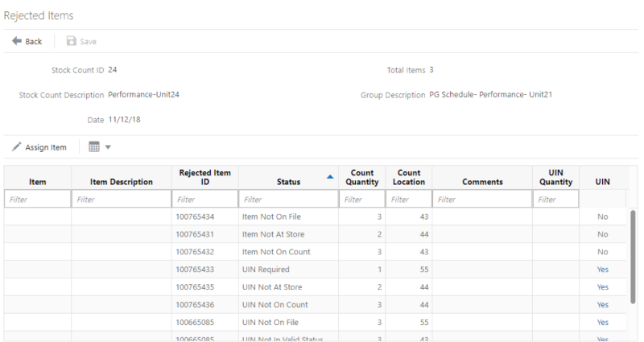Sort by Comments column header

click(482, 182)
